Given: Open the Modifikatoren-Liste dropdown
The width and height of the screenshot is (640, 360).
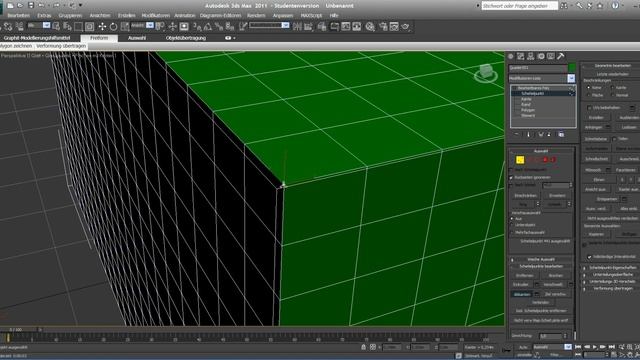Looking at the screenshot, I should [x=571, y=78].
